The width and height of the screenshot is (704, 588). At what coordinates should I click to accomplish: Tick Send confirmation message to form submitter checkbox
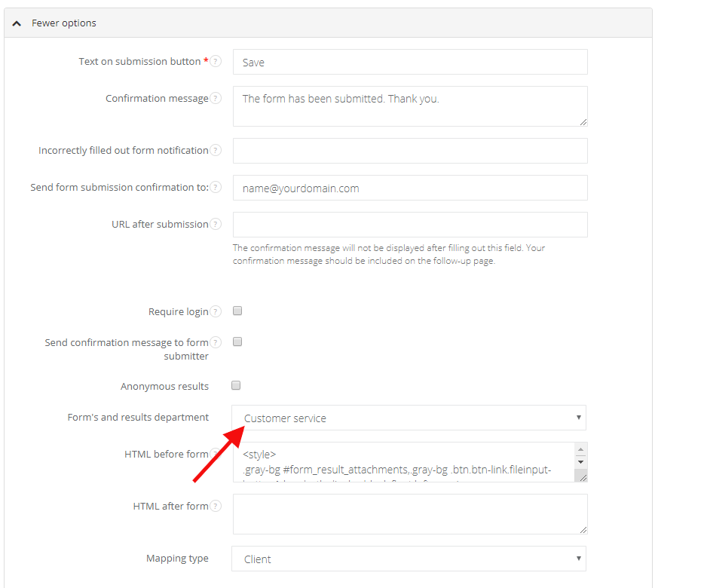[x=237, y=341]
